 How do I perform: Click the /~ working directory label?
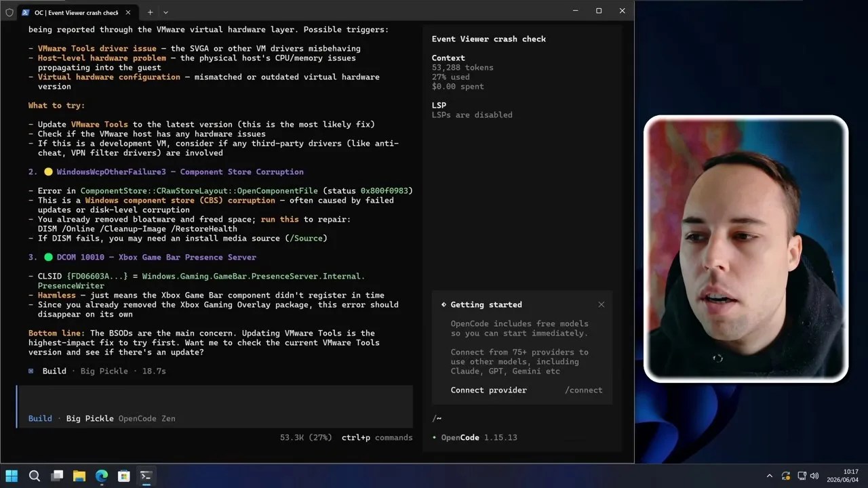pyautogui.click(x=437, y=418)
